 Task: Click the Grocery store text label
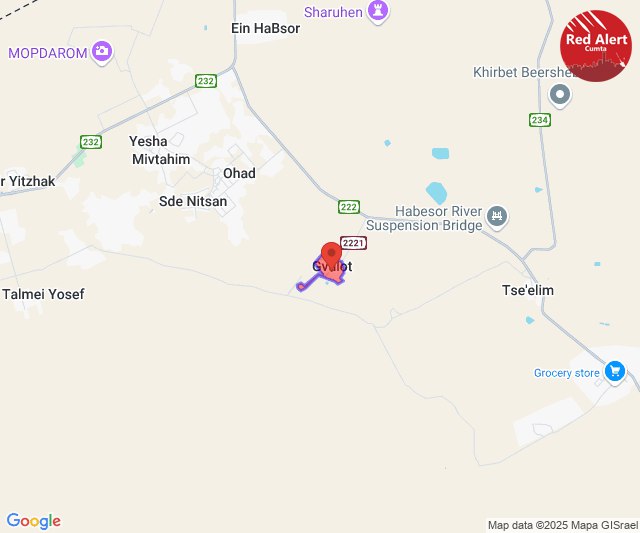[567, 373]
